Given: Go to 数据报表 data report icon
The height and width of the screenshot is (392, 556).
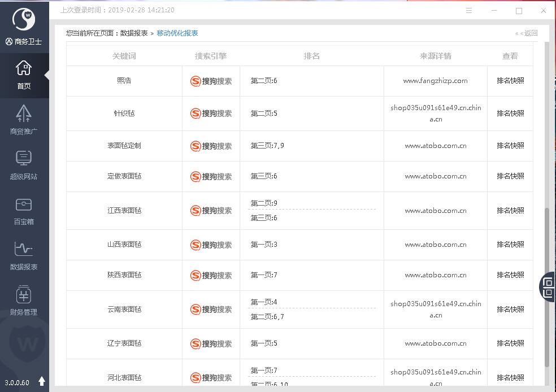Looking at the screenshot, I should tap(24, 250).
